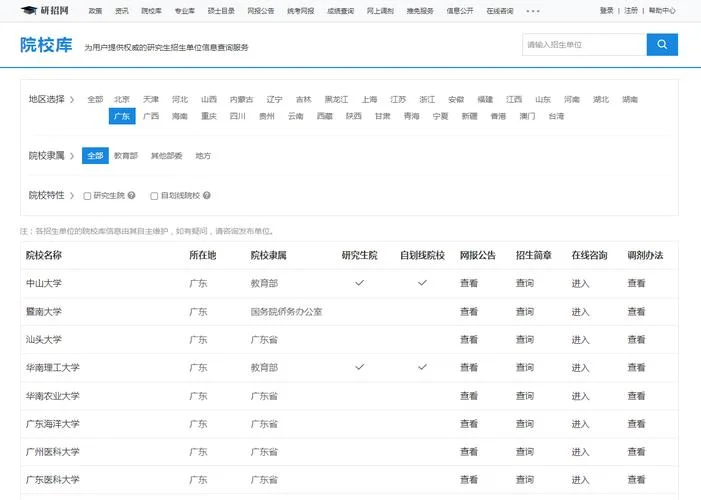The image size is (701, 500).
Task: Open the 华南理工大学 school name
Action: 53,368
